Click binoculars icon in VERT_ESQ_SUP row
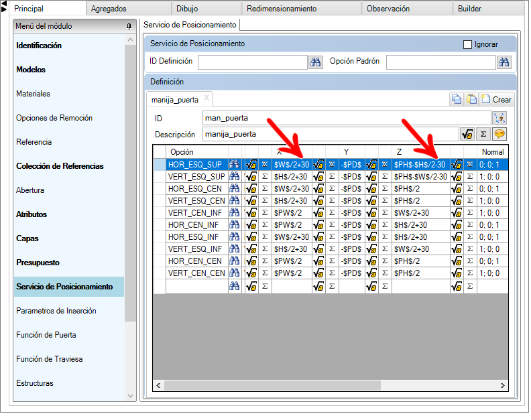The image size is (531, 420). tap(235, 176)
